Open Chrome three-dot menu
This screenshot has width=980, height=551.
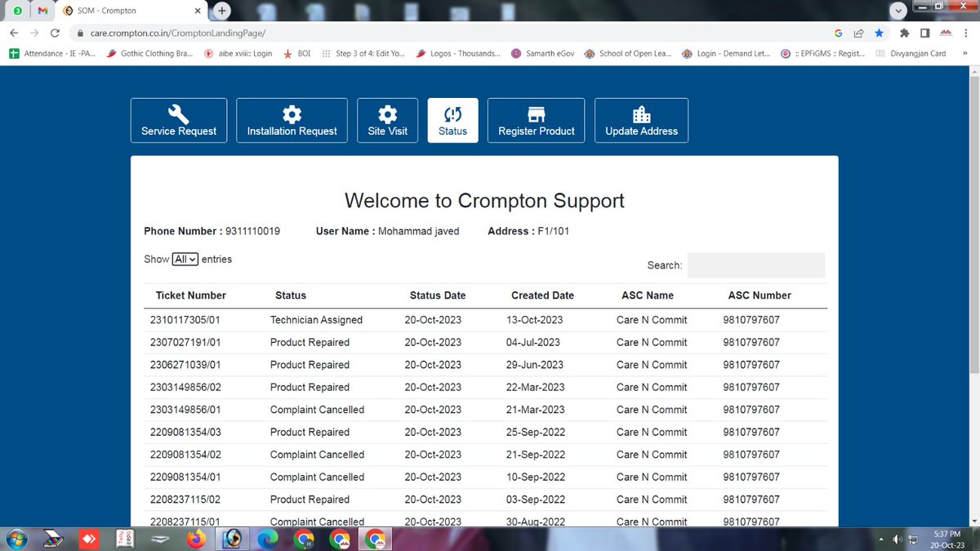pos(966,33)
